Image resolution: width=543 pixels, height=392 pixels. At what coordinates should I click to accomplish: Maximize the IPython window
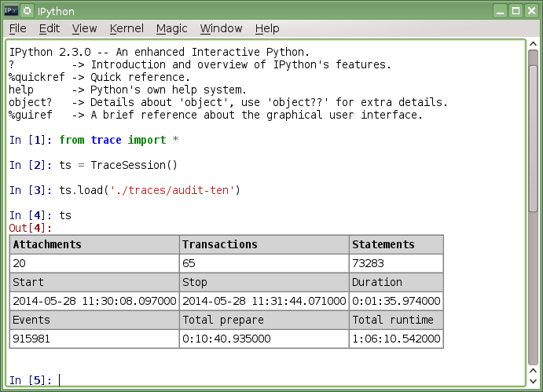pyautogui.click(x=515, y=10)
